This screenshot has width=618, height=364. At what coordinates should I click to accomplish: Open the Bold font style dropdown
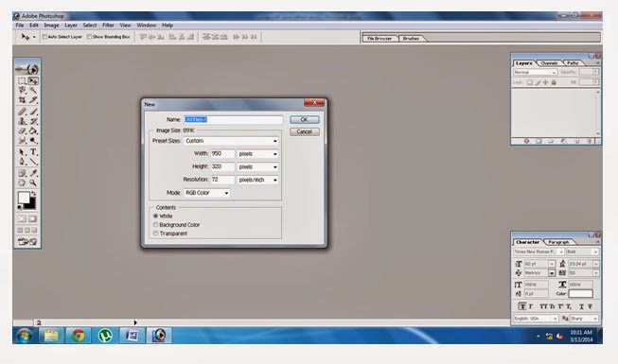coord(583,251)
